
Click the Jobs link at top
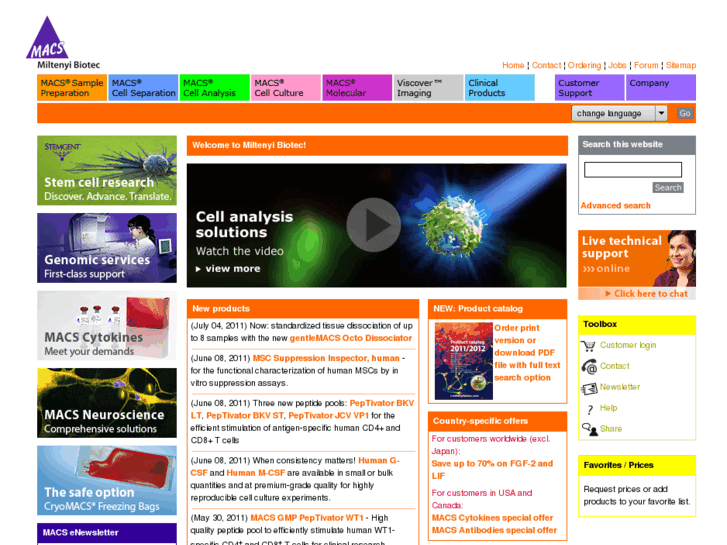click(x=617, y=65)
